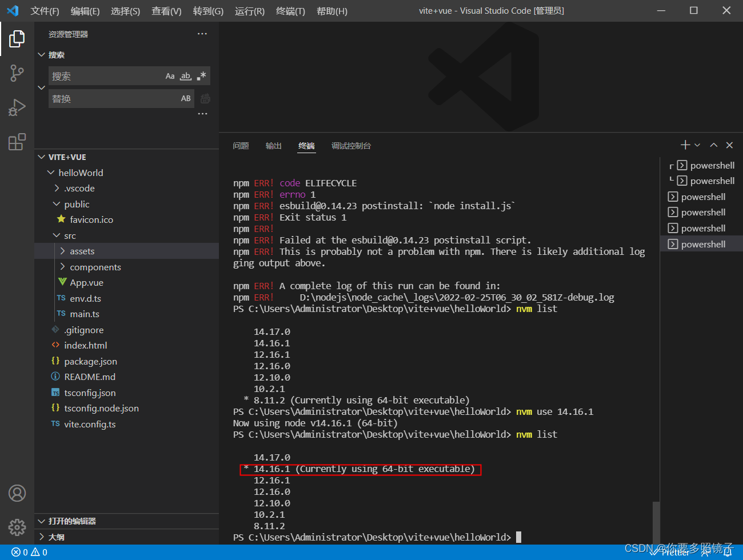Open the 帮助(H) menu

[331, 11]
